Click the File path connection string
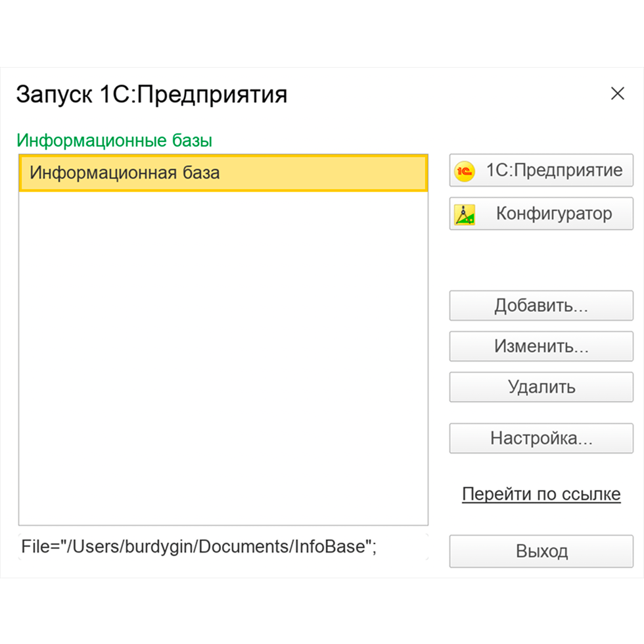This screenshot has height=644, width=644. click(x=197, y=546)
